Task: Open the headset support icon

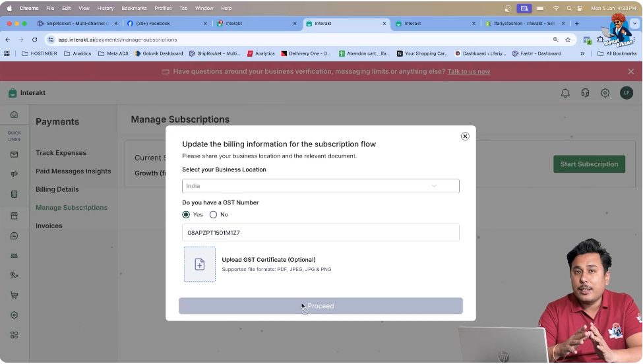Action: [585, 93]
